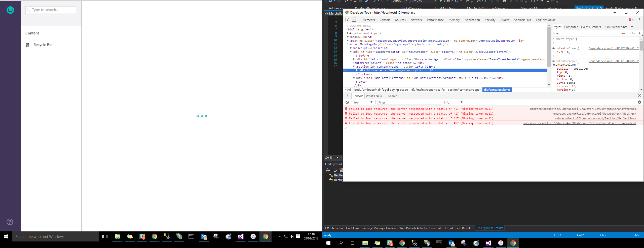Select div#mainwrapper.clearfix breadcrumb
The height and width of the screenshot is (248, 644).
(428, 90)
